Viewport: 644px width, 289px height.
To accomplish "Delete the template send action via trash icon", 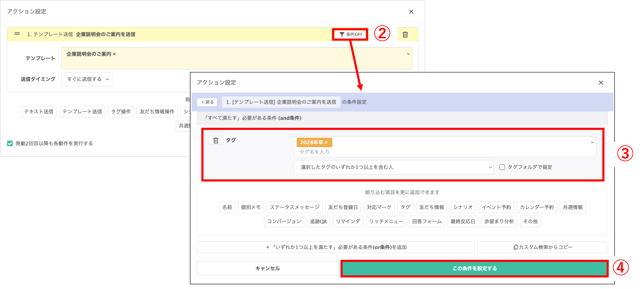I will point(405,34).
